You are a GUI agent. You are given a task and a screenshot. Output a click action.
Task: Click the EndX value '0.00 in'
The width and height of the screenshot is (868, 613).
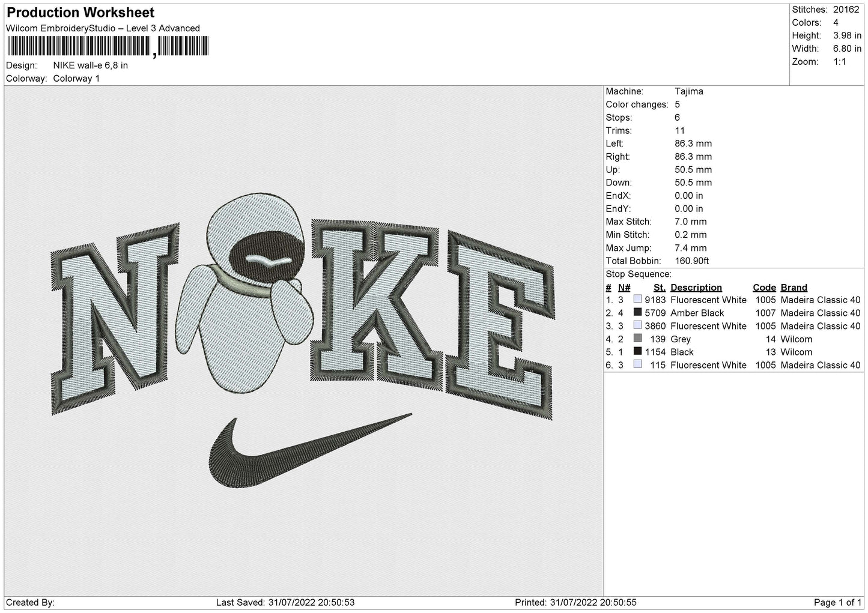tap(689, 196)
